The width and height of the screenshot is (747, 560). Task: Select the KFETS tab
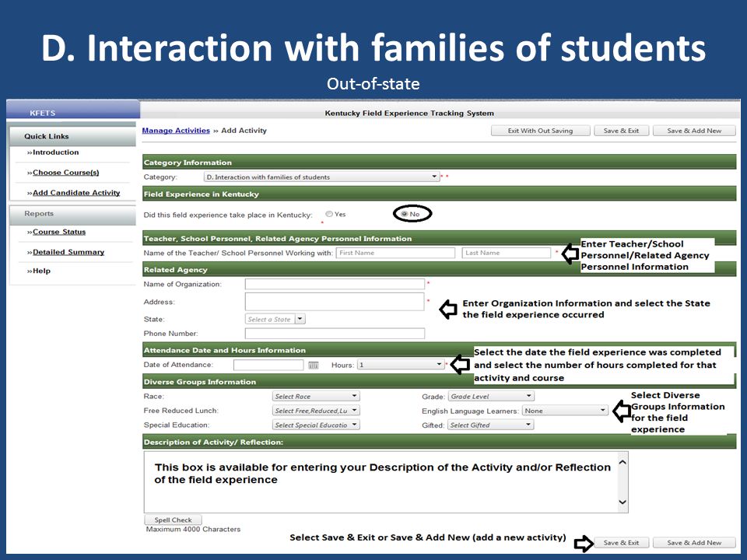(73, 110)
